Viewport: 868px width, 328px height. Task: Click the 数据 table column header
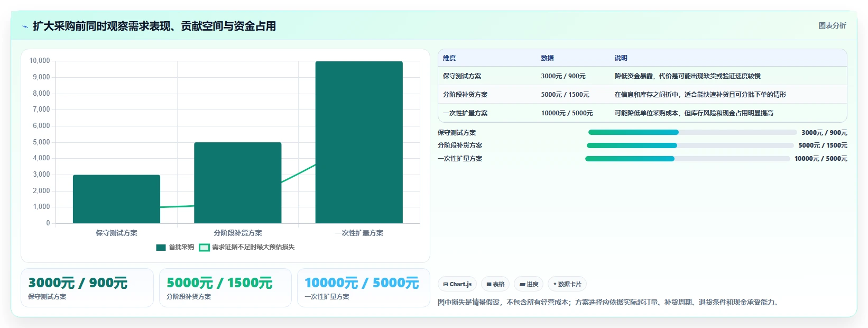pos(547,58)
